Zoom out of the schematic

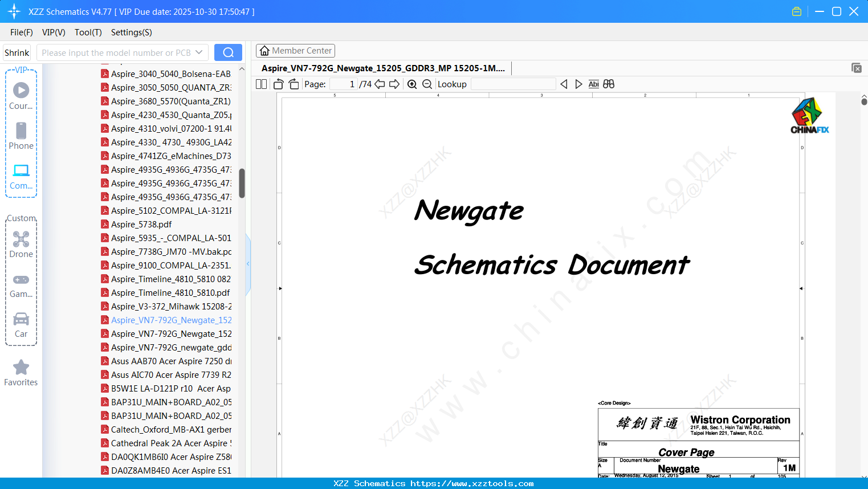(x=427, y=84)
